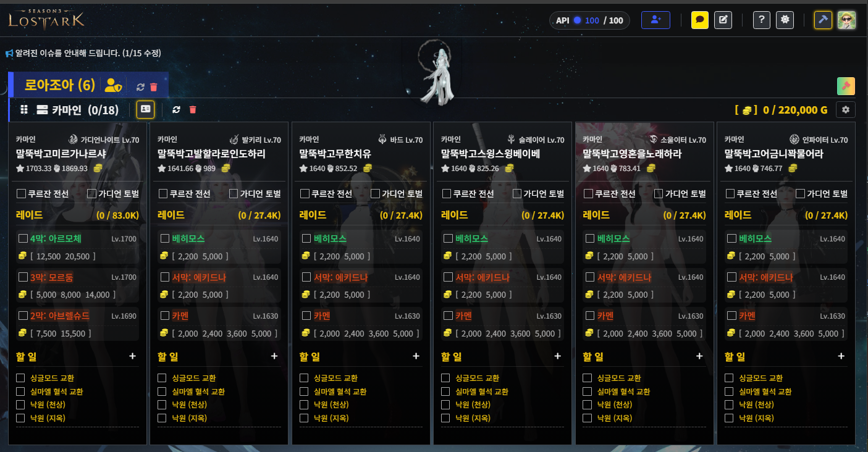Viewport: 868px width, 452px height.
Task: Open the sun-shaped theme settings icon
Action: (785, 20)
